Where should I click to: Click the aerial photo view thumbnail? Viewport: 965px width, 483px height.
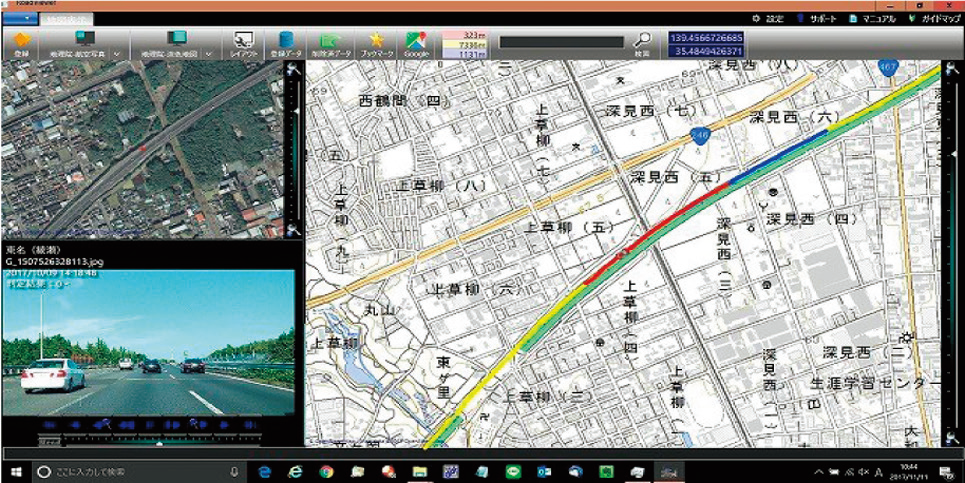(x=140, y=150)
